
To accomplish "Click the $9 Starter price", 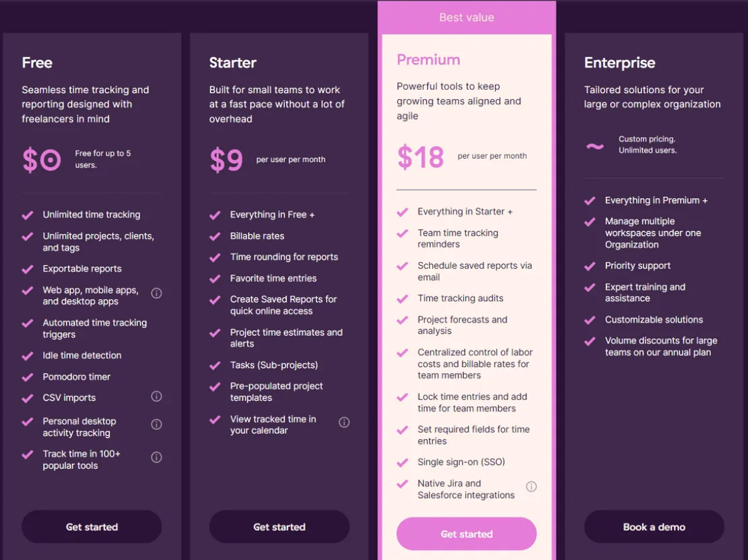I will tap(226, 160).
